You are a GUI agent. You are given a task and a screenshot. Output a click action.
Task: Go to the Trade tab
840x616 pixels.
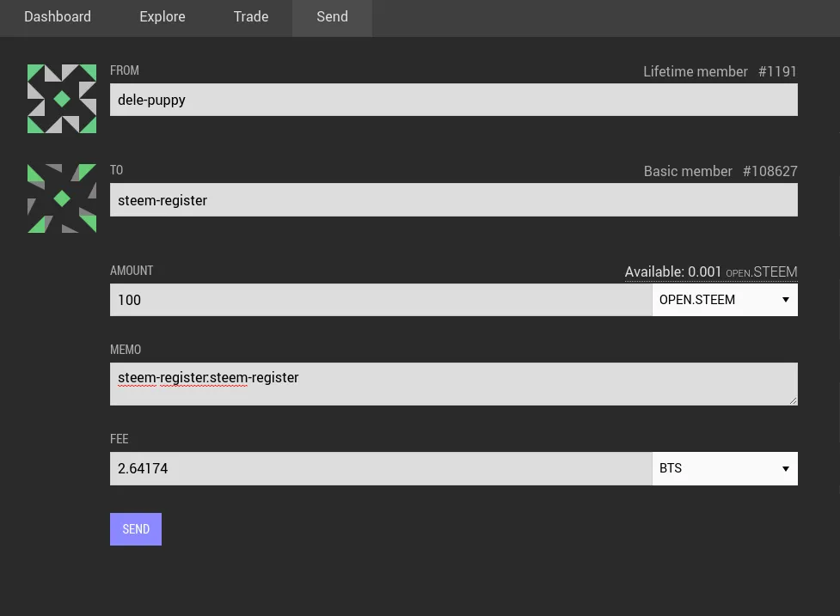pos(251,17)
